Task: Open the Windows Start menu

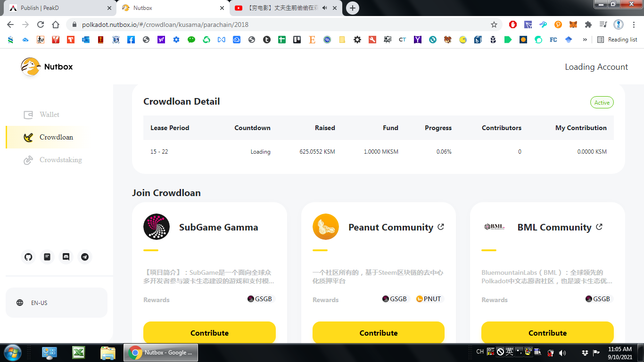Action: [x=12, y=353]
